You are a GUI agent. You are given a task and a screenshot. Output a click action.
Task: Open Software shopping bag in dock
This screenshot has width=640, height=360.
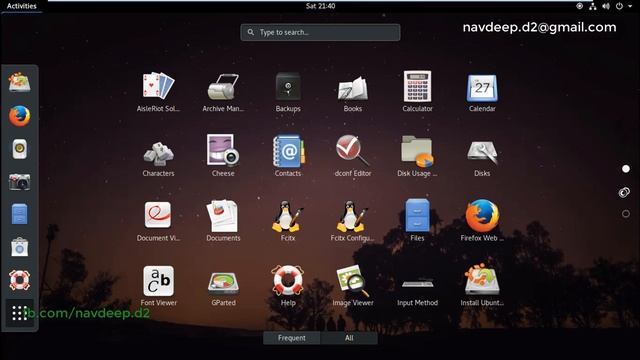tap(20, 247)
